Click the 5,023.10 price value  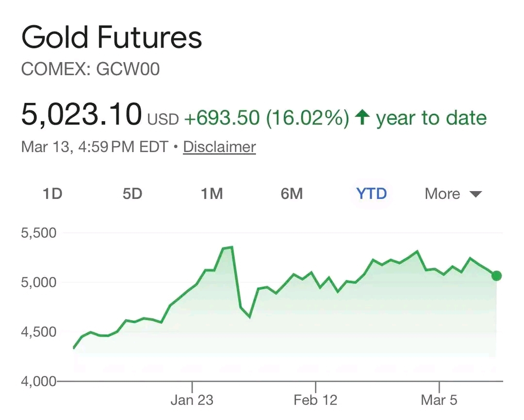pos(82,114)
